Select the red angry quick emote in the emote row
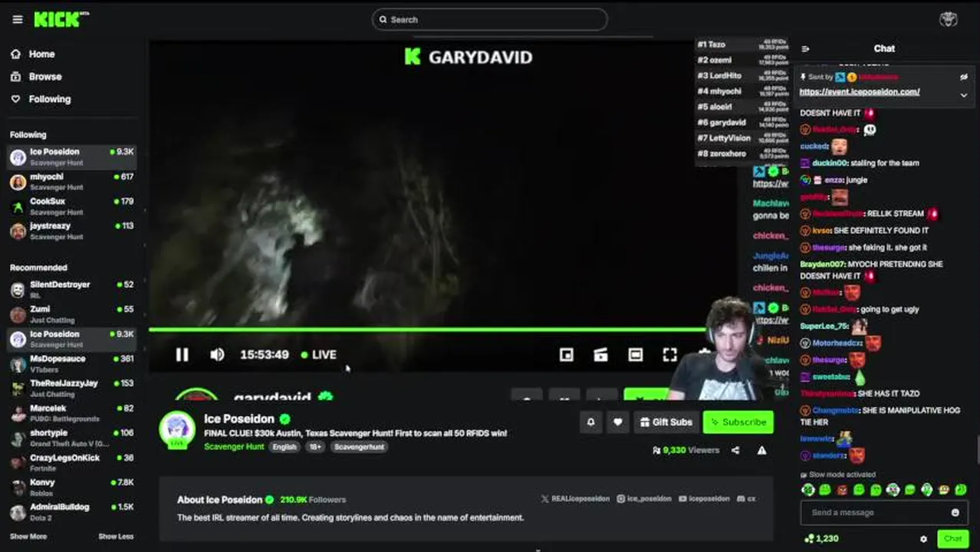This screenshot has width=980, height=552. (842, 489)
